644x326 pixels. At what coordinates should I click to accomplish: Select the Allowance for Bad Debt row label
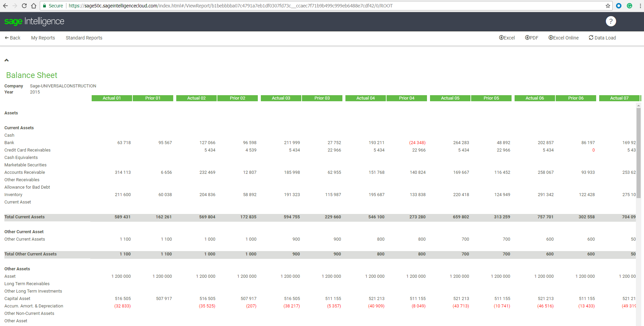point(27,187)
